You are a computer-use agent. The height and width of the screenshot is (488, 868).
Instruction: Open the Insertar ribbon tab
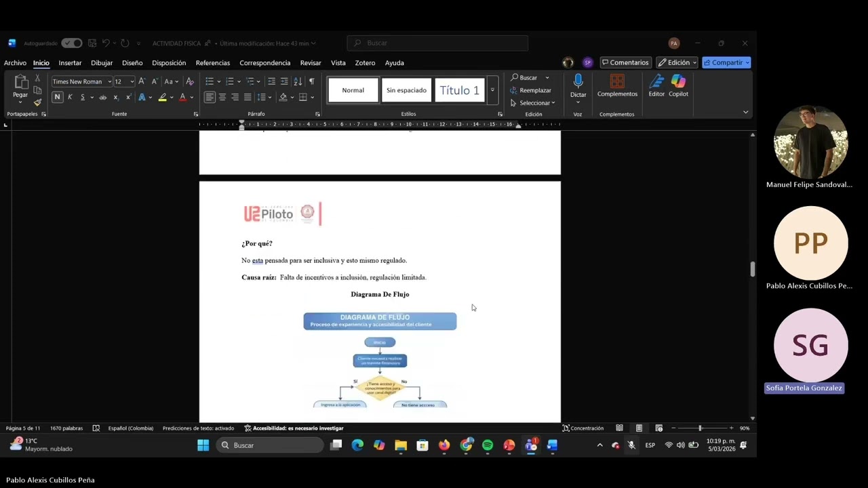70,63
